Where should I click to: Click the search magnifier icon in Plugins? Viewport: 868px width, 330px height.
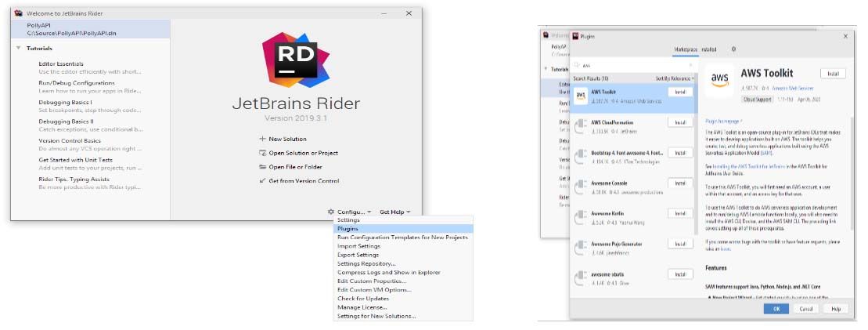(578, 65)
